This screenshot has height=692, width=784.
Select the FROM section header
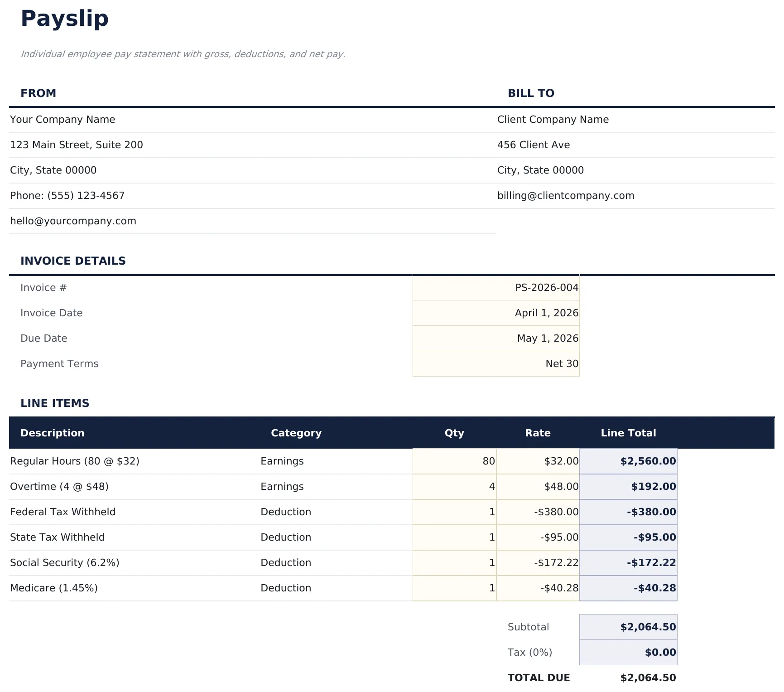pos(38,93)
